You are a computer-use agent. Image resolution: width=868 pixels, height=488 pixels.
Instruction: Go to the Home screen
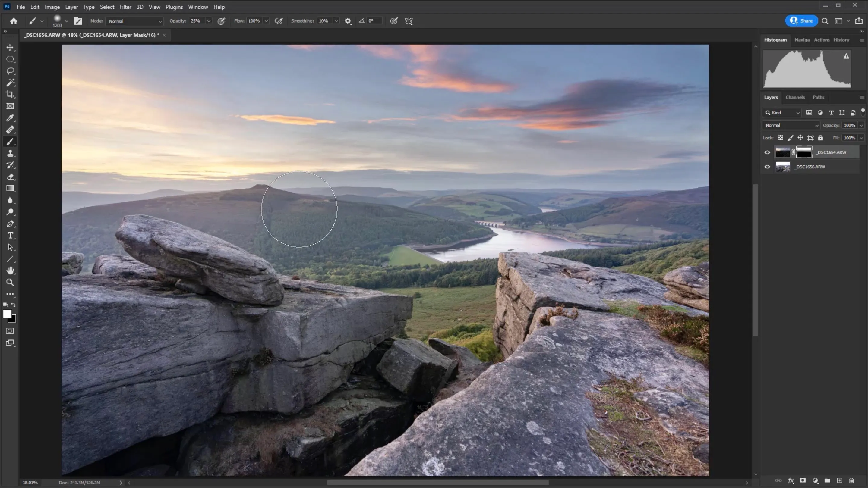tap(14, 21)
